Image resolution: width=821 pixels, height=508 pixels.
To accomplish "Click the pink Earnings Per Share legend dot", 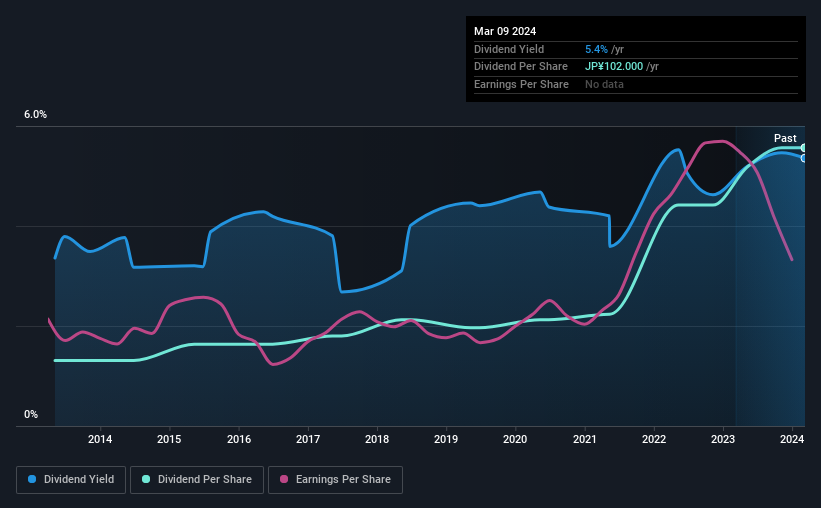I will pyautogui.click(x=284, y=479).
